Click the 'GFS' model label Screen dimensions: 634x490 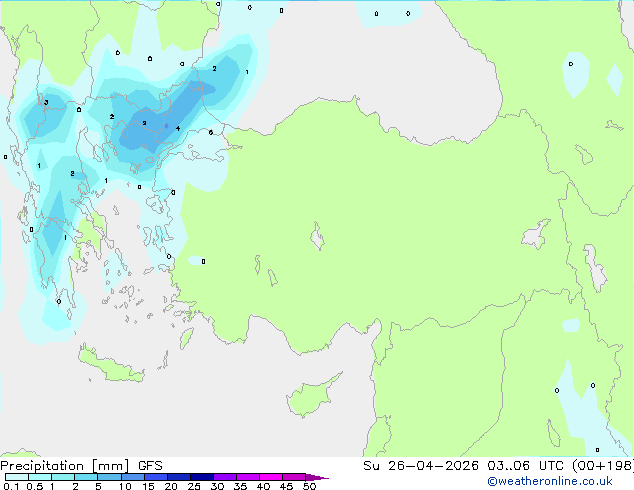pyautogui.click(x=150, y=466)
